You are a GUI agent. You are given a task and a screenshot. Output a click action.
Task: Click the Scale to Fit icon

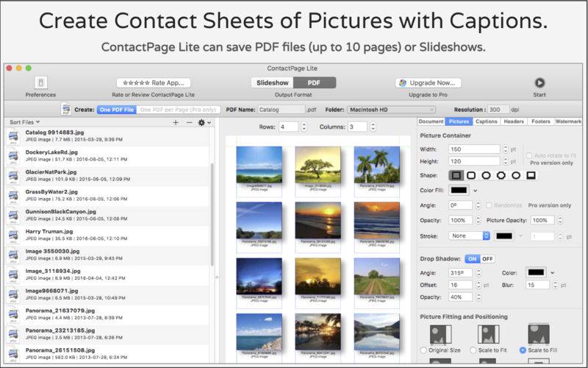click(x=488, y=334)
